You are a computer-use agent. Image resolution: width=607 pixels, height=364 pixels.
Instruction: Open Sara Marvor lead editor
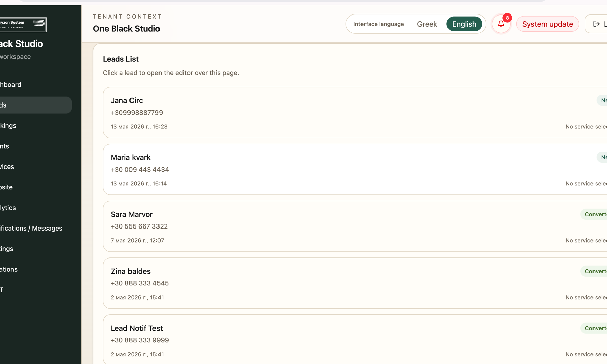coord(355,226)
